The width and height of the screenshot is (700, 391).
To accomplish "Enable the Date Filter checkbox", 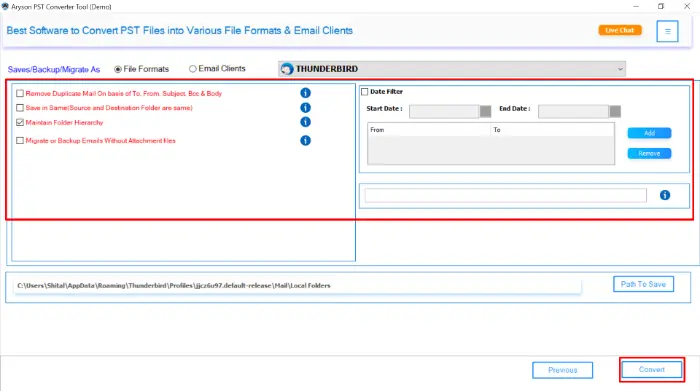I will coord(365,92).
